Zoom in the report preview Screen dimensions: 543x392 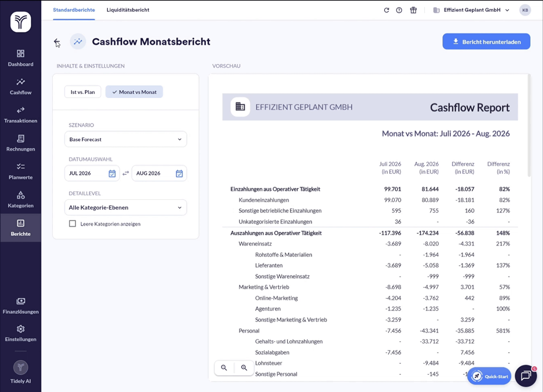point(244,368)
